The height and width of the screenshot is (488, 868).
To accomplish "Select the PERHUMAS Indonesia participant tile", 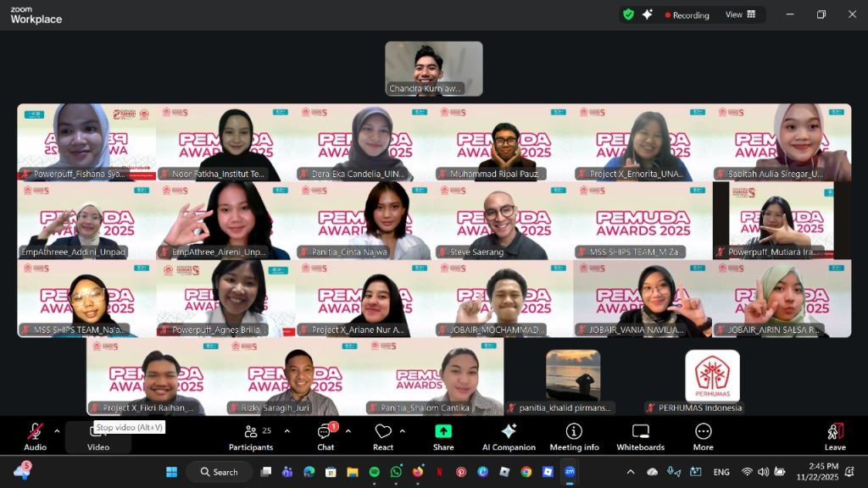I will (712, 380).
